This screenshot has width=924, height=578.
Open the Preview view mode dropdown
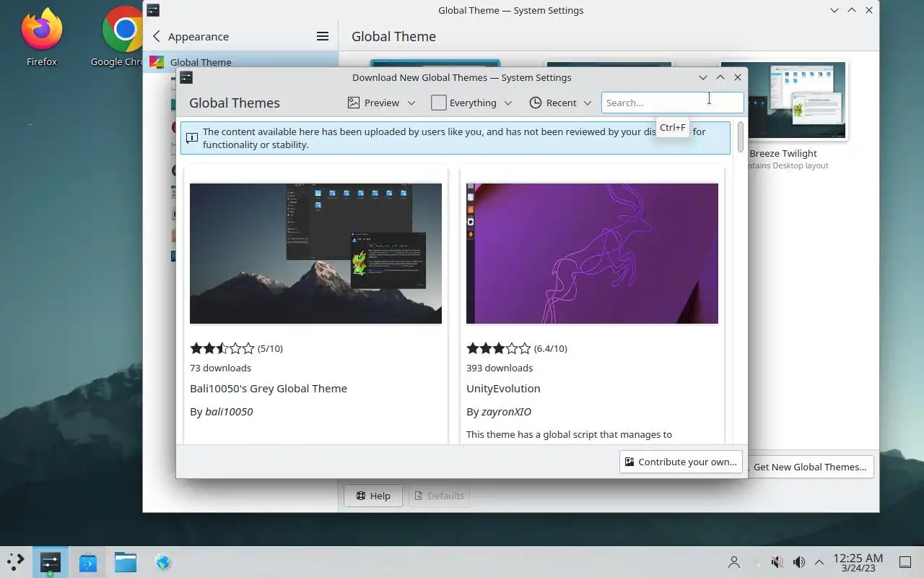(381, 103)
